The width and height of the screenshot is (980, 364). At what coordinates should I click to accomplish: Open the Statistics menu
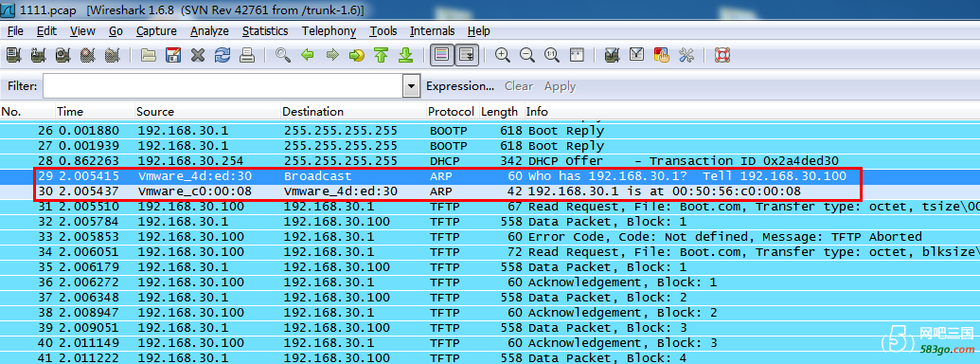tap(265, 30)
